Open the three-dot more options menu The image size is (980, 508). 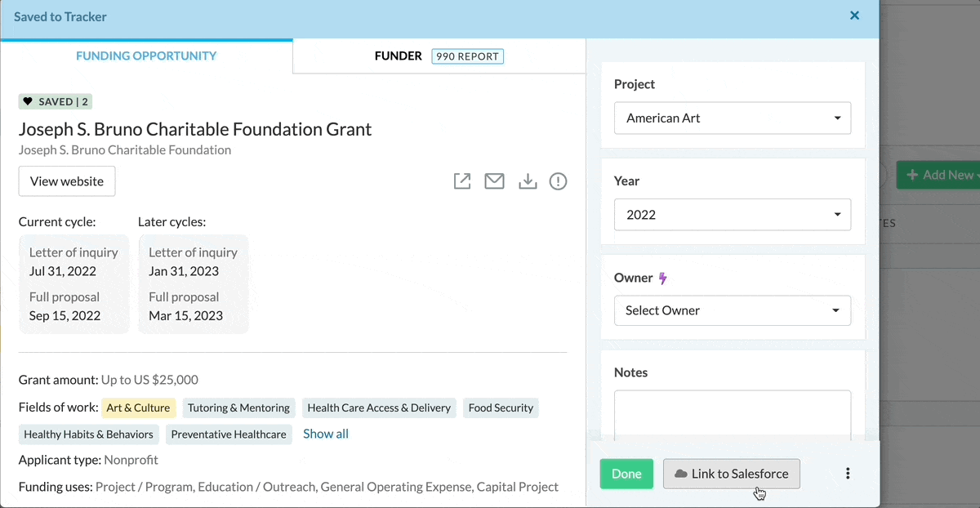(x=848, y=474)
